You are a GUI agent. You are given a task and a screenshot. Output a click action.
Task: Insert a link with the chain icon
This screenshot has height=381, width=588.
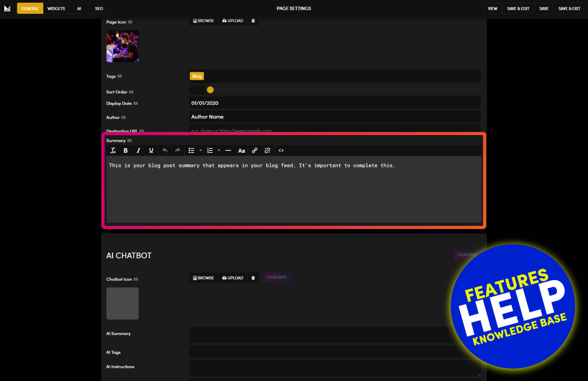click(255, 151)
